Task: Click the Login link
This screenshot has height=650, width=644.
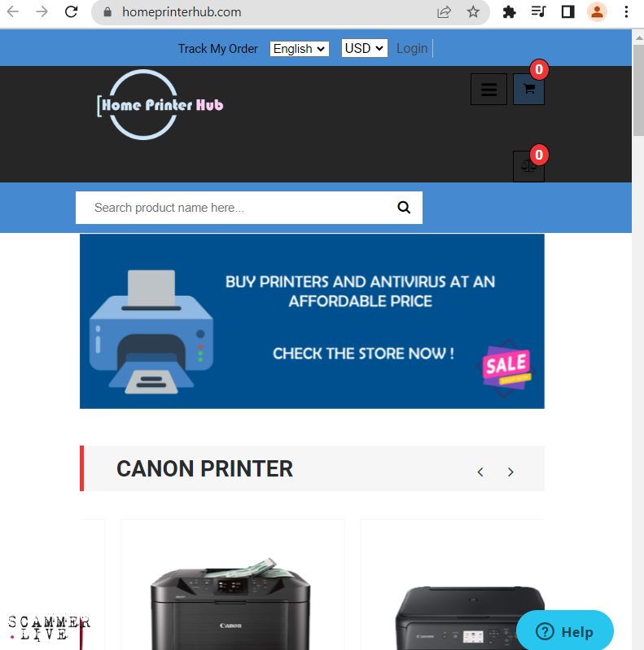Action: (411, 49)
